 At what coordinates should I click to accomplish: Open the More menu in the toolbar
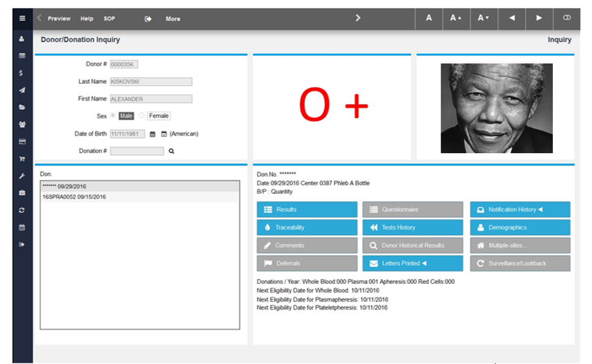point(173,19)
